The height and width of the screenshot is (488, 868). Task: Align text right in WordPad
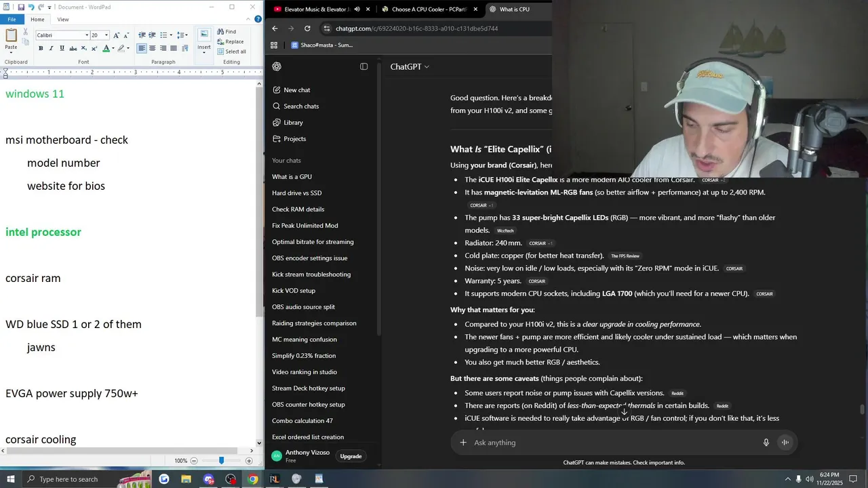(163, 48)
